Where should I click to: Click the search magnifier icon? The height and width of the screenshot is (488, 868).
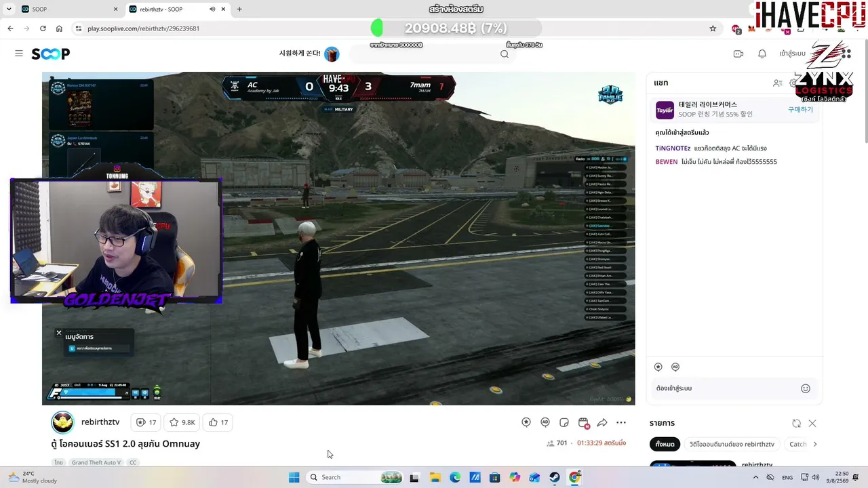coord(505,54)
